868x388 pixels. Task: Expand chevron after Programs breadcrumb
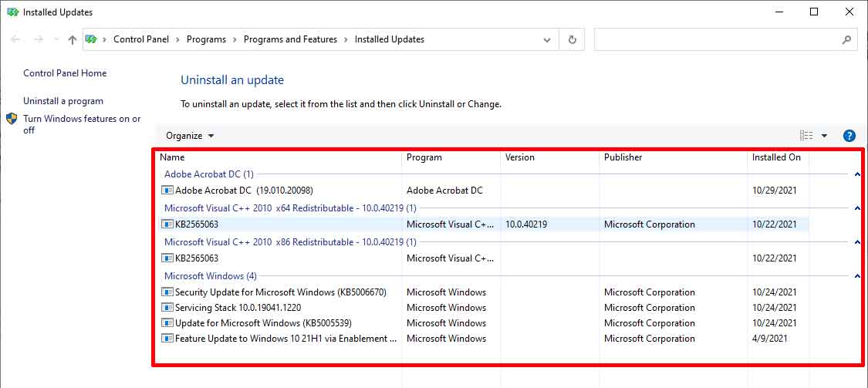coord(235,39)
